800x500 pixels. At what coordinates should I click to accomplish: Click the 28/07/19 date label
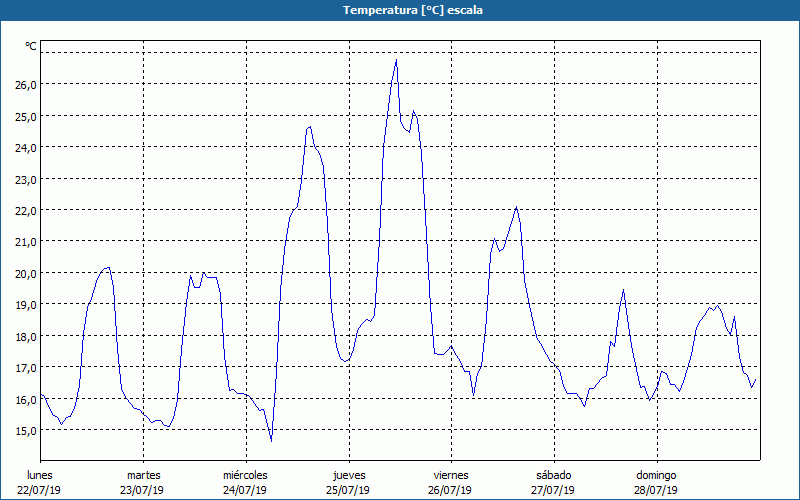point(656,490)
